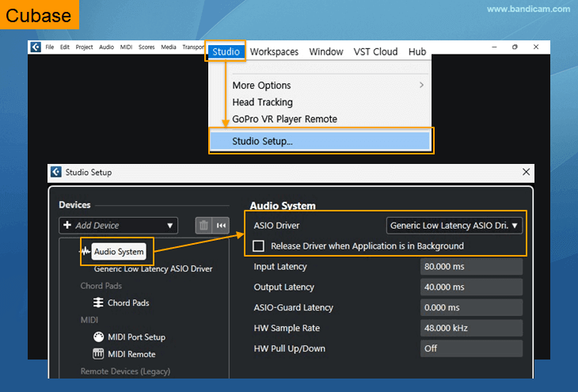Click the HW Sample Rate 48.000 kHz field
Image resolution: width=578 pixels, height=392 pixels.
tap(471, 328)
